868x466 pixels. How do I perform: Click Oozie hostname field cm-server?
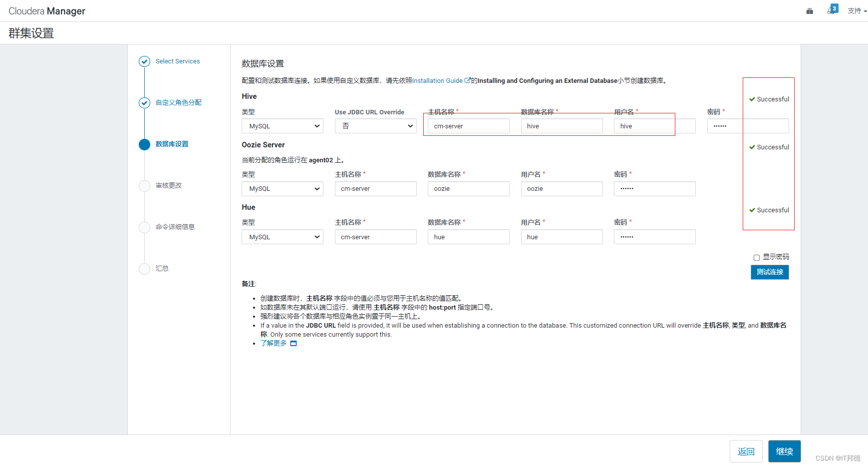(375, 189)
